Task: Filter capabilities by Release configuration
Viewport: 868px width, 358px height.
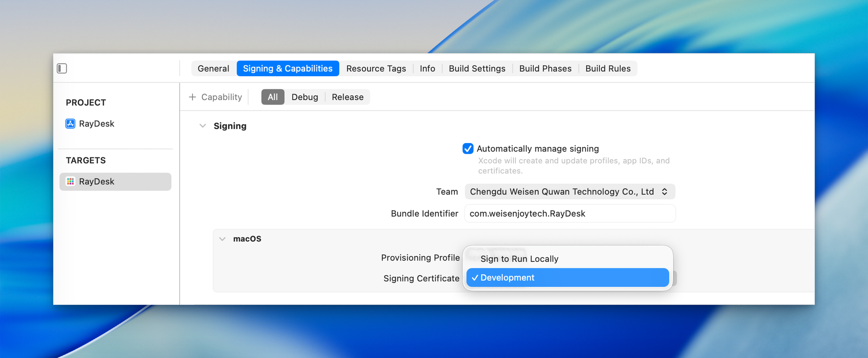Action: pyautogui.click(x=348, y=97)
